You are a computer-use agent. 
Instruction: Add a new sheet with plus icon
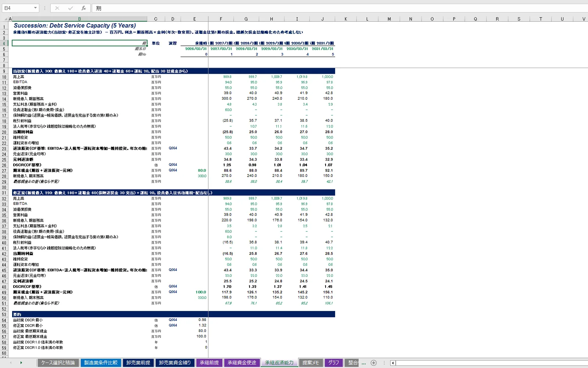pyautogui.click(x=374, y=363)
